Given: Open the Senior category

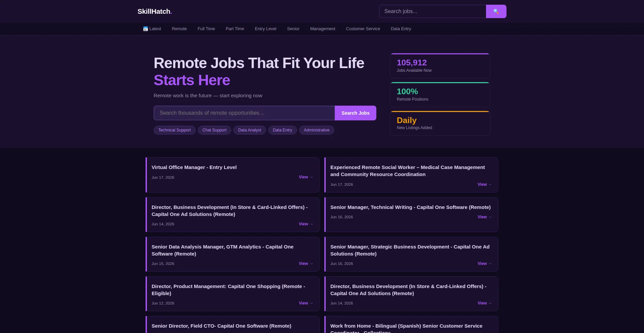Looking at the screenshot, I should tap(293, 29).
